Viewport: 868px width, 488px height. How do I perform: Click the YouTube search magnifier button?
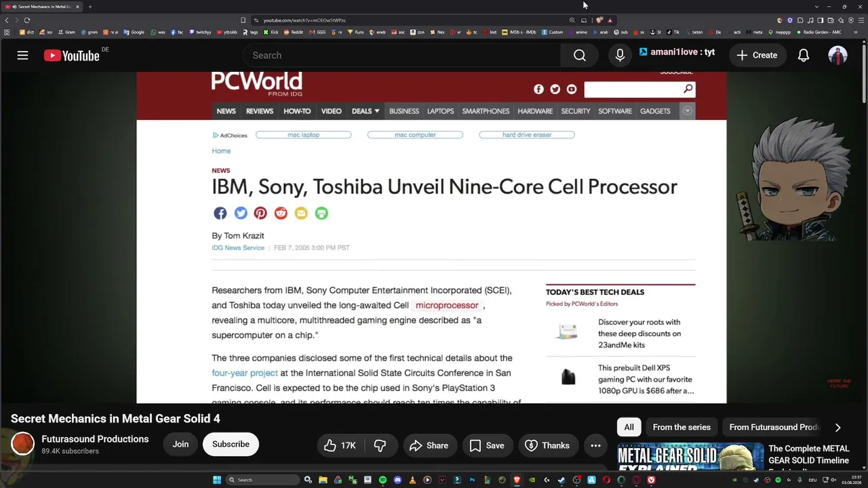tap(579, 56)
